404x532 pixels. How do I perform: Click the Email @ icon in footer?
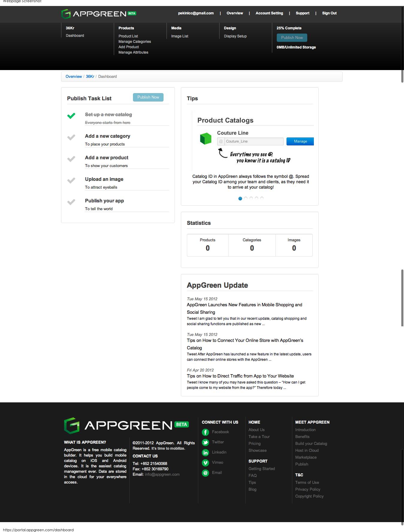click(205, 473)
